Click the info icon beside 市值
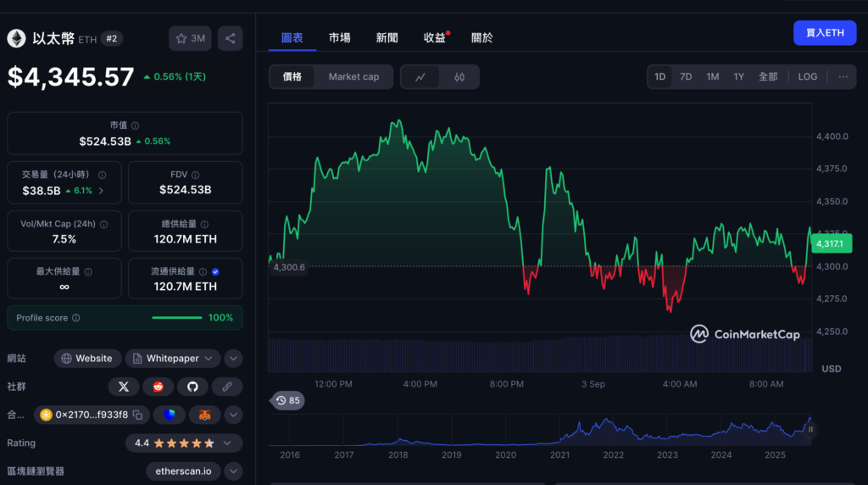The height and width of the screenshot is (485, 868). click(x=135, y=125)
